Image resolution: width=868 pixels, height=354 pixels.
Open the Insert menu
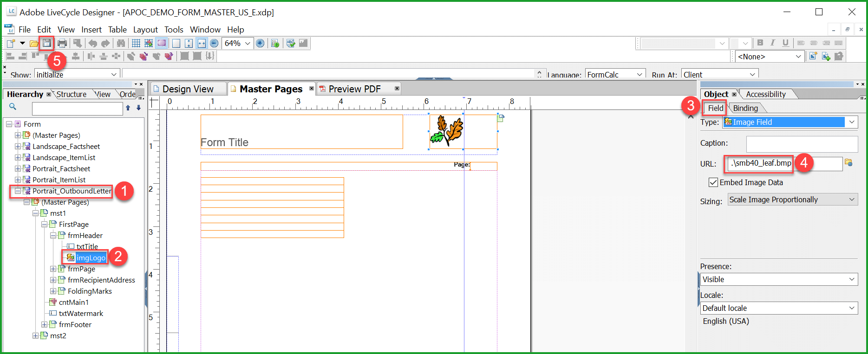click(x=91, y=30)
